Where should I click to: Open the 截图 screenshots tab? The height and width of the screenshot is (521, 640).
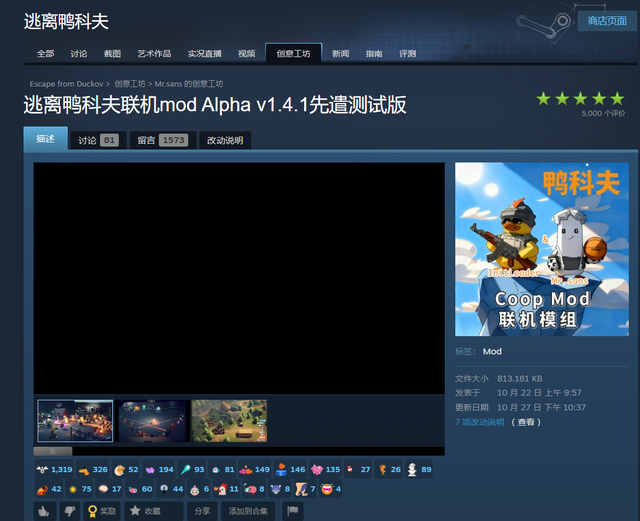[112, 53]
